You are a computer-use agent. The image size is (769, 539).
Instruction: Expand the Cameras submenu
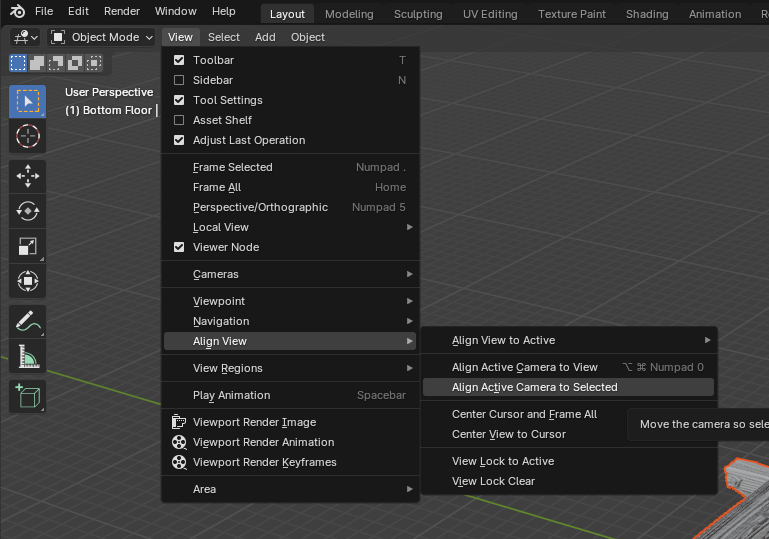tap(290, 274)
